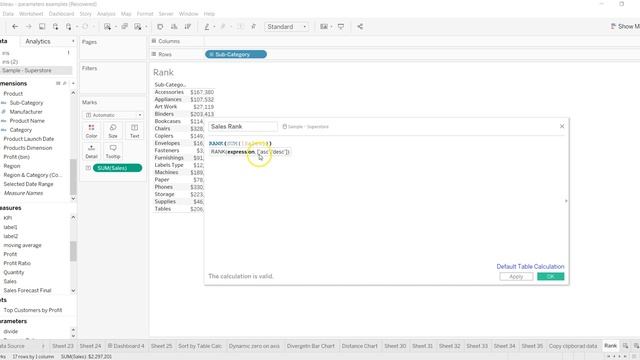Click the Swap rows and columns icon

coord(160,27)
